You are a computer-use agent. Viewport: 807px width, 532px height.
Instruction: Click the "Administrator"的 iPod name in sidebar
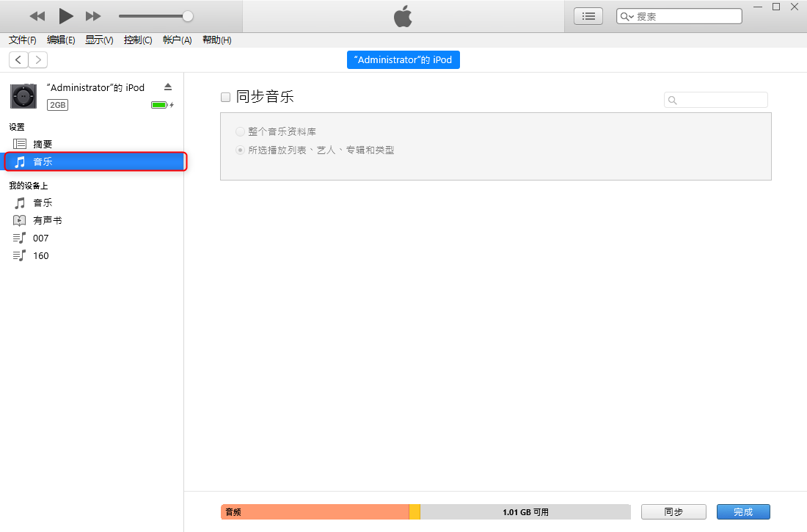point(95,87)
